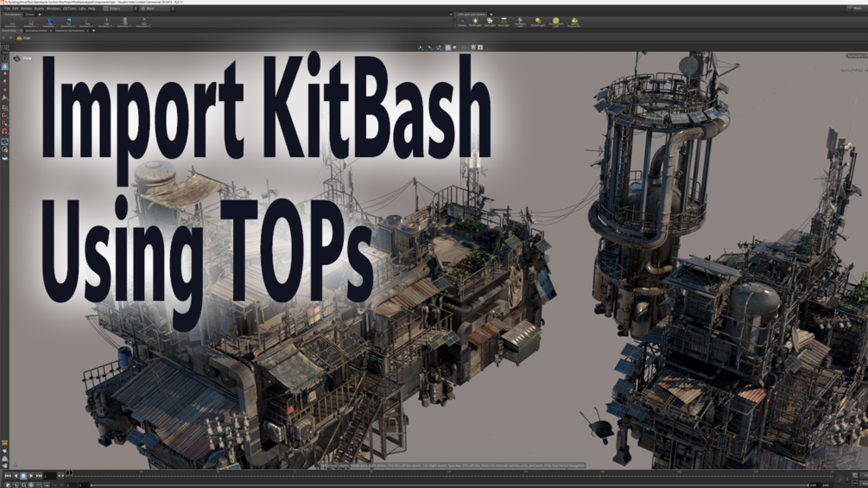Open the Main radial menu dropdown

pos(155,9)
